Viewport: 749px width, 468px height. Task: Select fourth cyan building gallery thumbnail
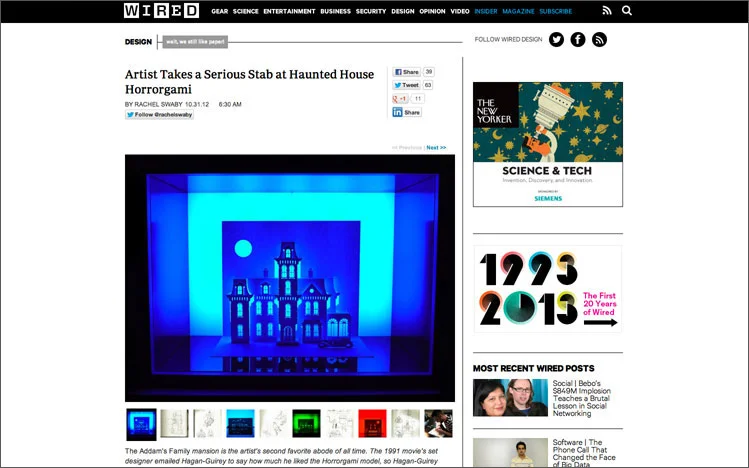click(240, 424)
